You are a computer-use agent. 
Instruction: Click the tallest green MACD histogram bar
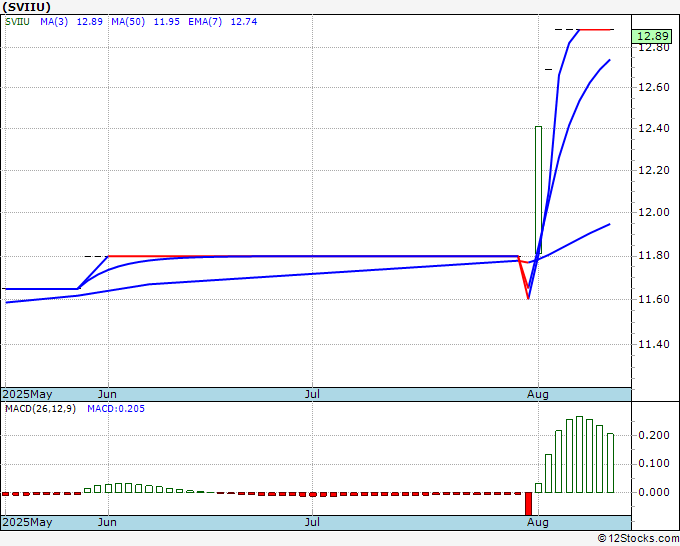[579, 454]
